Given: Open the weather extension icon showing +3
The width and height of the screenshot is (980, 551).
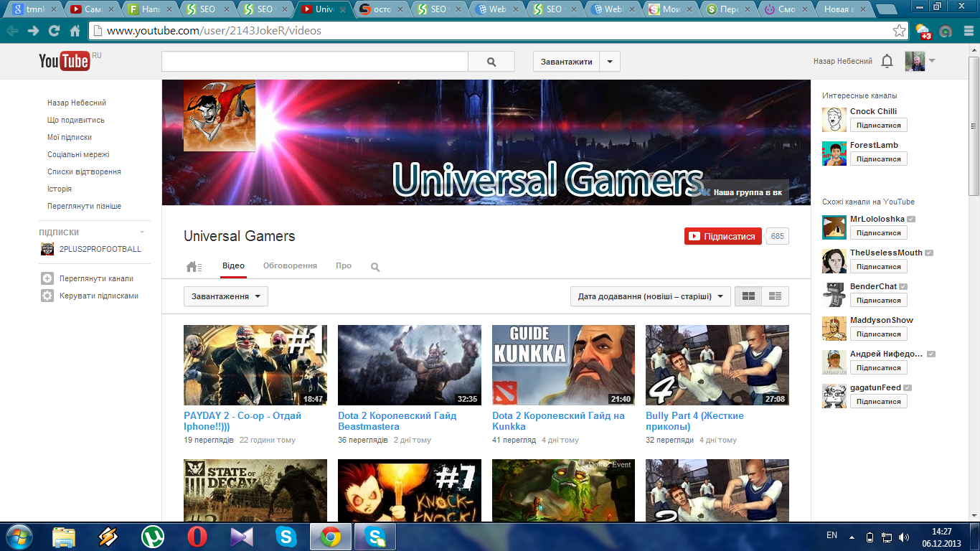Looking at the screenshot, I should (923, 31).
